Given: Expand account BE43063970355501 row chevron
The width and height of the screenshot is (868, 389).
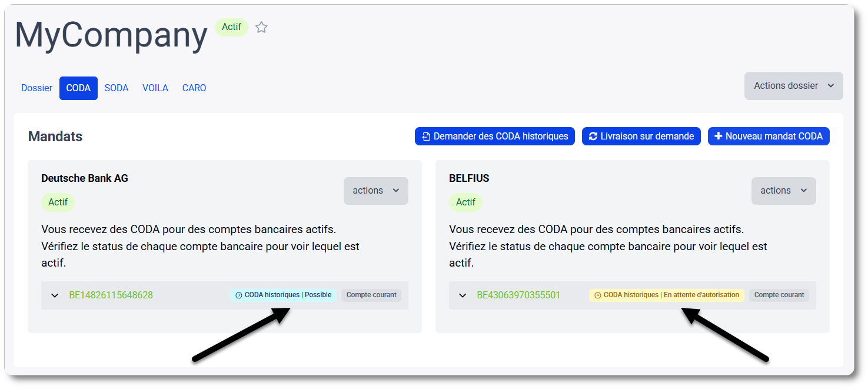Looking at the screenshot, I should tap(463, 295).
